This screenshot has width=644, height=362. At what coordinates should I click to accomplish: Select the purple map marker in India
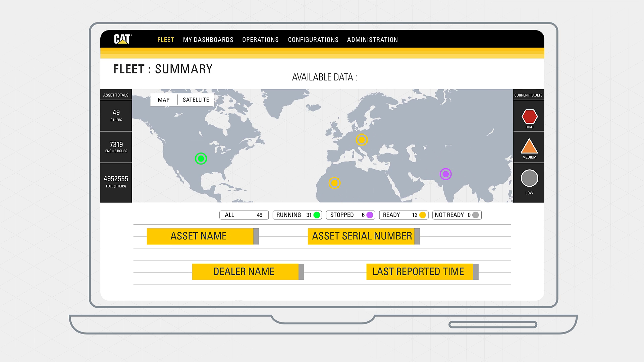click(x=445, y=174)
